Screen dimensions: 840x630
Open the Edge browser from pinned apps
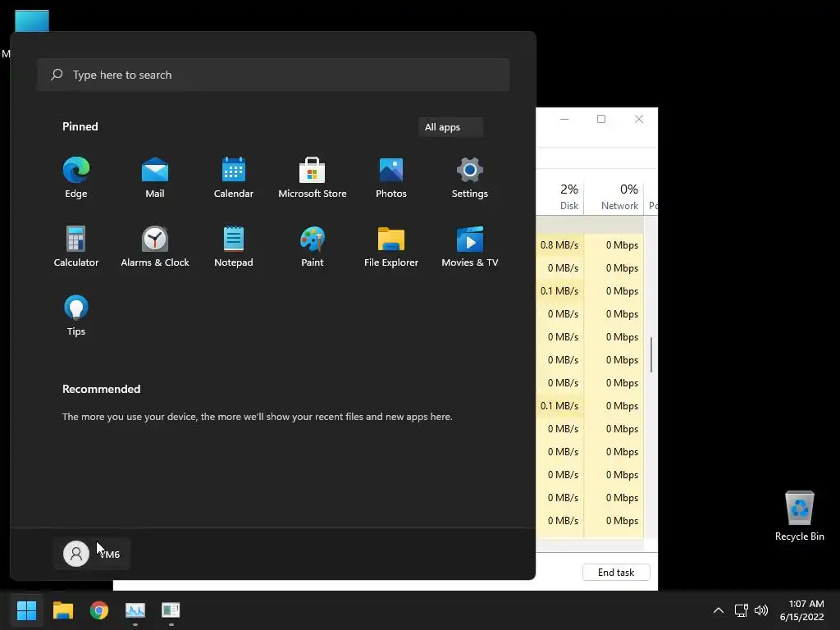[x=76, y=178]
